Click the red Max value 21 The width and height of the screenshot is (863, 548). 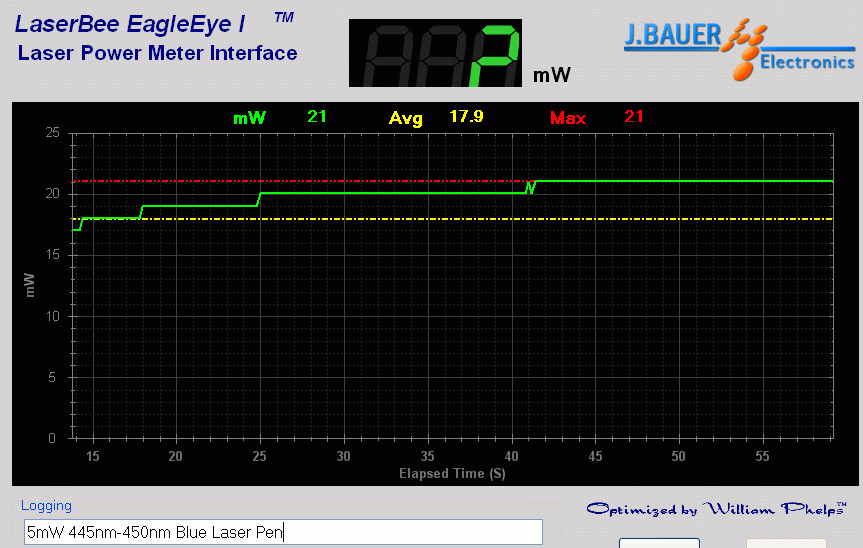(634, 117)
